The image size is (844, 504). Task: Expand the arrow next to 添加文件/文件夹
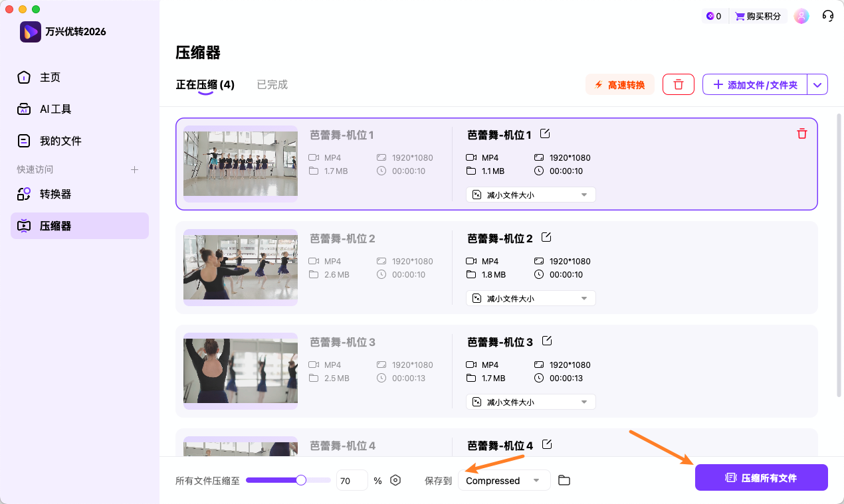coord(817,84)
